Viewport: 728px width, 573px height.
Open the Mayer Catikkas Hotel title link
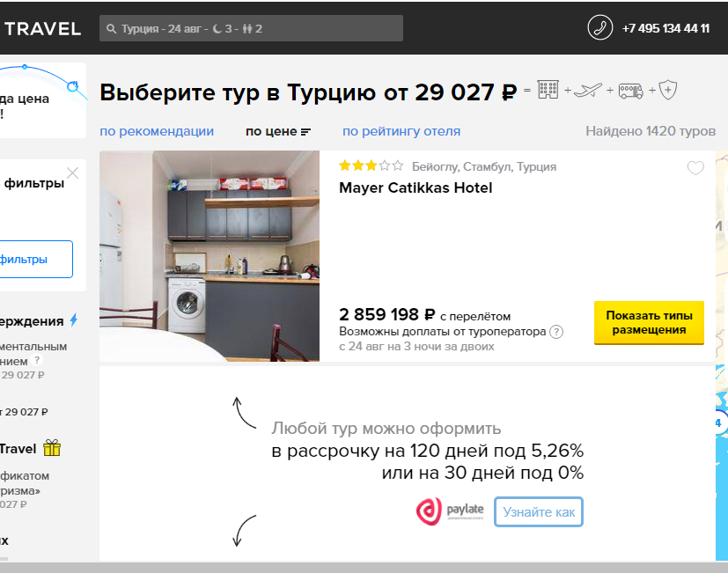click(x=415, y=187)
